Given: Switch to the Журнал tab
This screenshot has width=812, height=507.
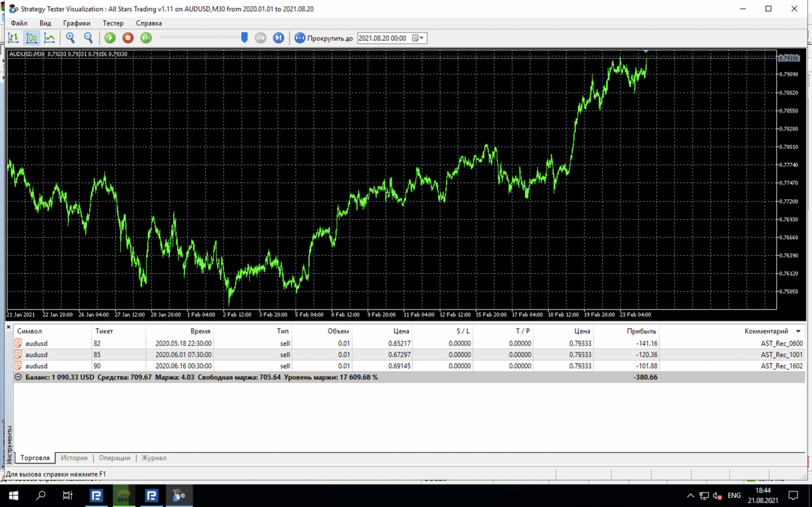Looking at the screenshot, I should (x=154, y=458).
